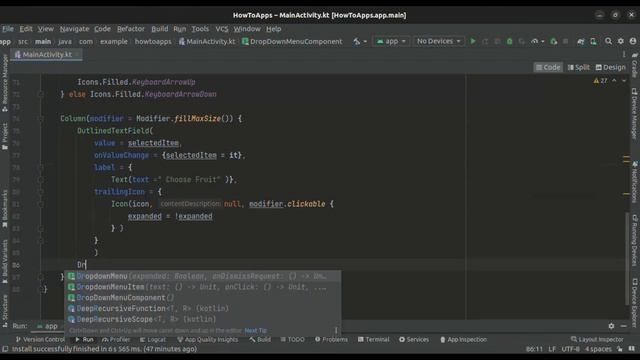The width and height of the screenshot is (640, 360).
Task: Open the Build menu
Action: tap(160, 29)
